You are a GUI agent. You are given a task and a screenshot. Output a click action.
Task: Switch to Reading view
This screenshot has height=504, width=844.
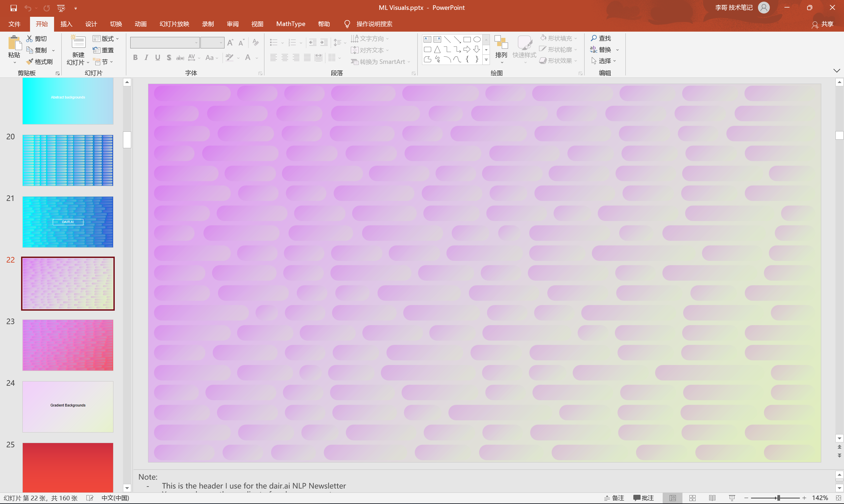tap(712, 498)
